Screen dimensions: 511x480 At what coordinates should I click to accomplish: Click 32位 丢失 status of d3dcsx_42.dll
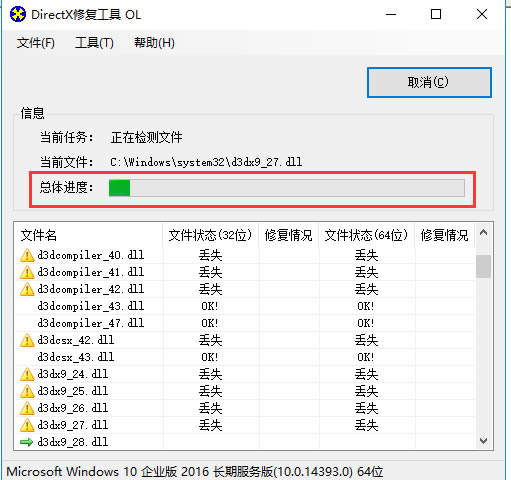[210, 341]
